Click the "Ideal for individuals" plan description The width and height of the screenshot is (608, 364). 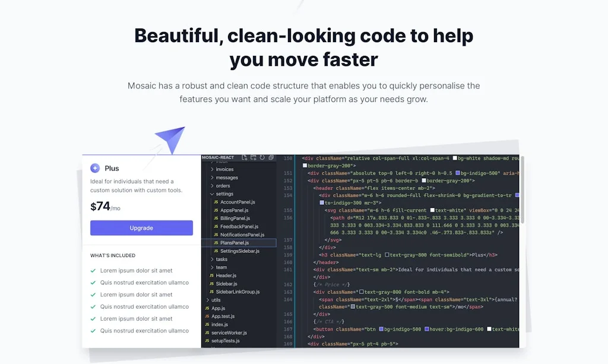click(136, 186)
